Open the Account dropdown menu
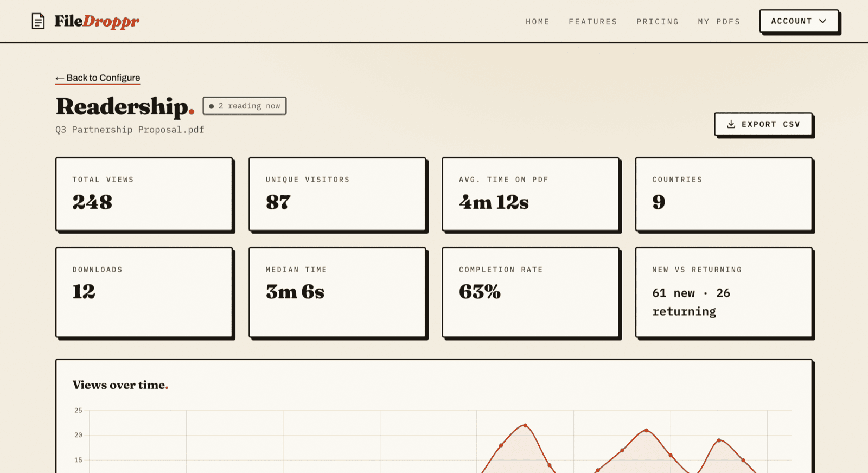 click(799, 21)
